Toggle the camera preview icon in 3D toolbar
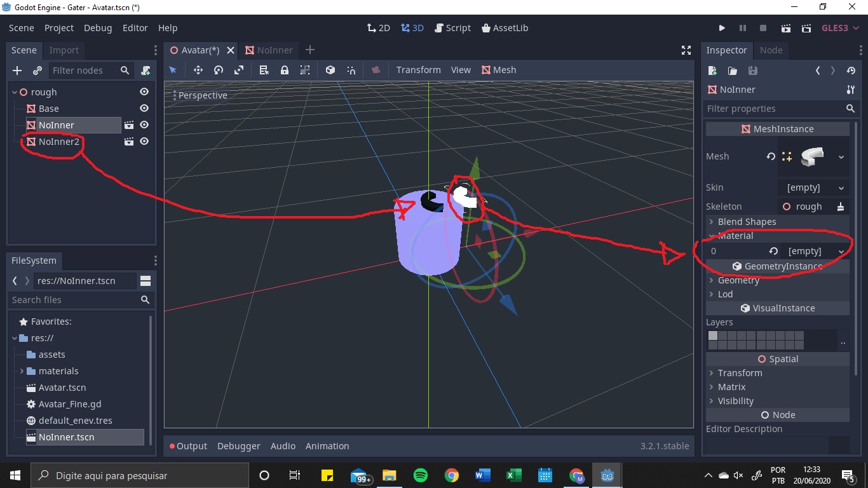This screenshot has height=488, width=868. pyautogui.click(x=375, y=70)
